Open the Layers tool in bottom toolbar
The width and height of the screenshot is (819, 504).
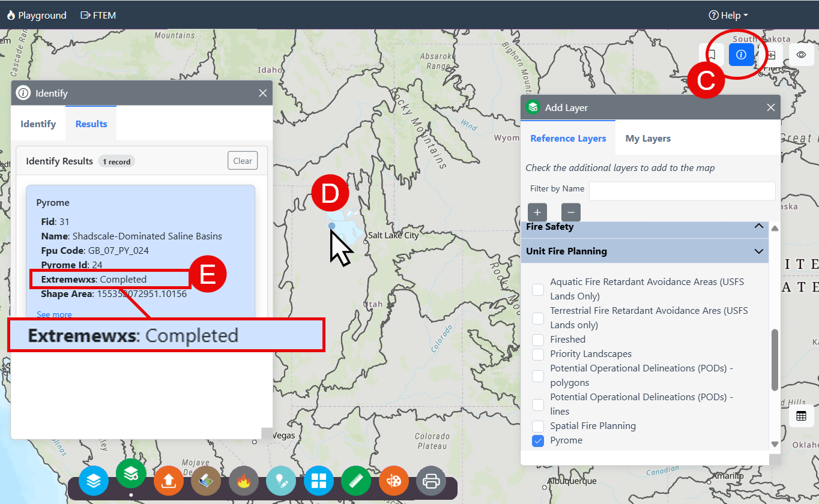(94, 481)
